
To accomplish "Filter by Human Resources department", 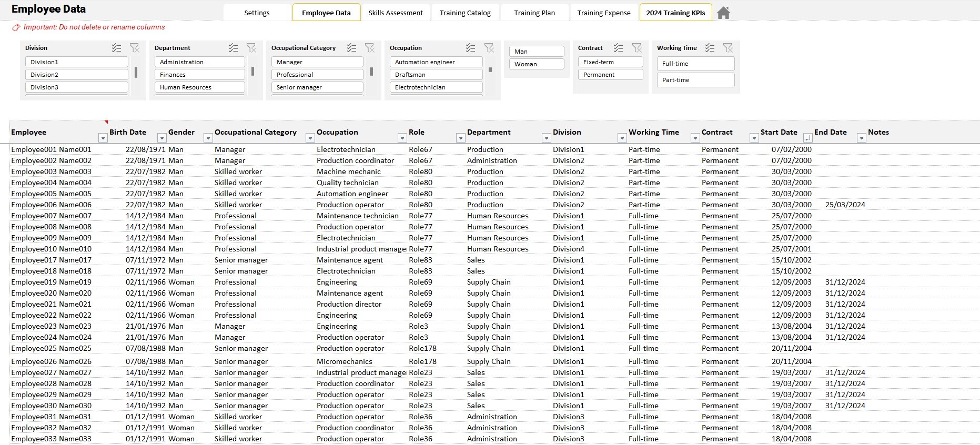I will (x=200, y=87).
